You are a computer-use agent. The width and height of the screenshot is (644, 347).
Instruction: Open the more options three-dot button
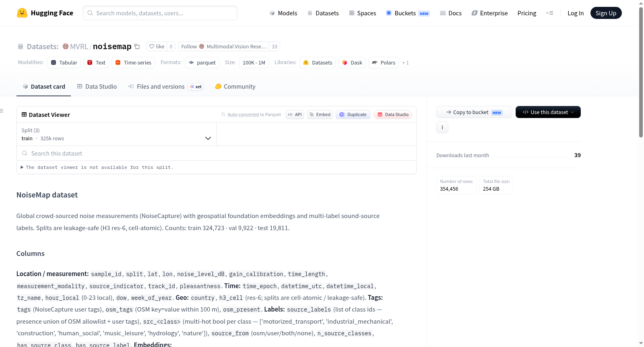click(442, 127)
